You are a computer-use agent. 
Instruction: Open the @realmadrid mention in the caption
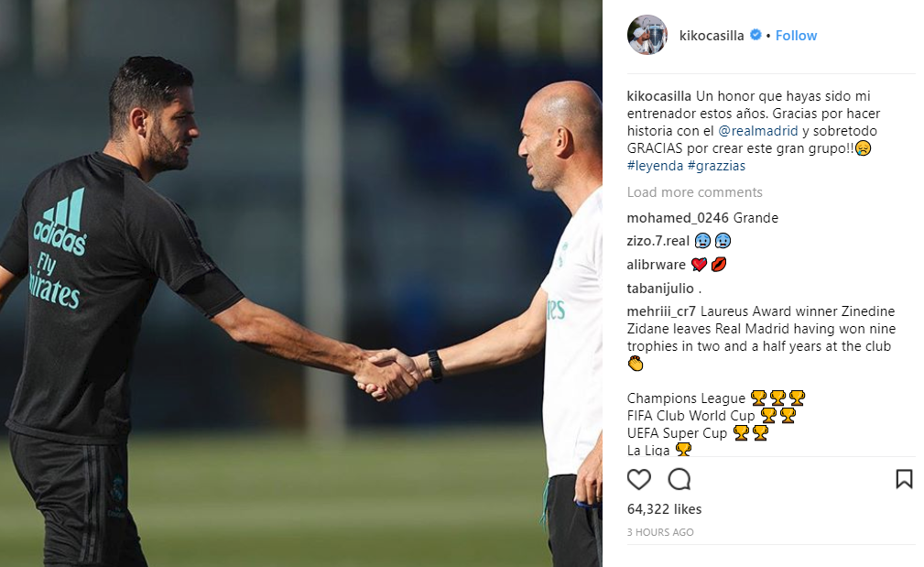coord(758,131)
